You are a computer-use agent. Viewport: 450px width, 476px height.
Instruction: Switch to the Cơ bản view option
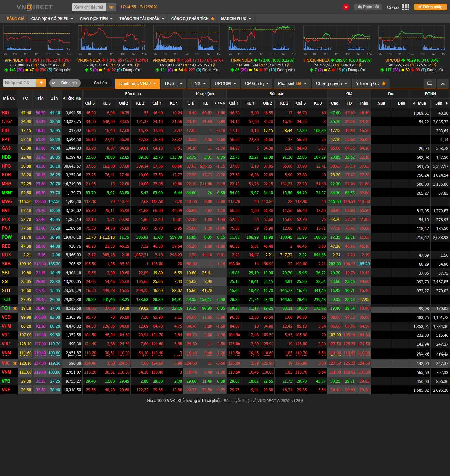100,83
